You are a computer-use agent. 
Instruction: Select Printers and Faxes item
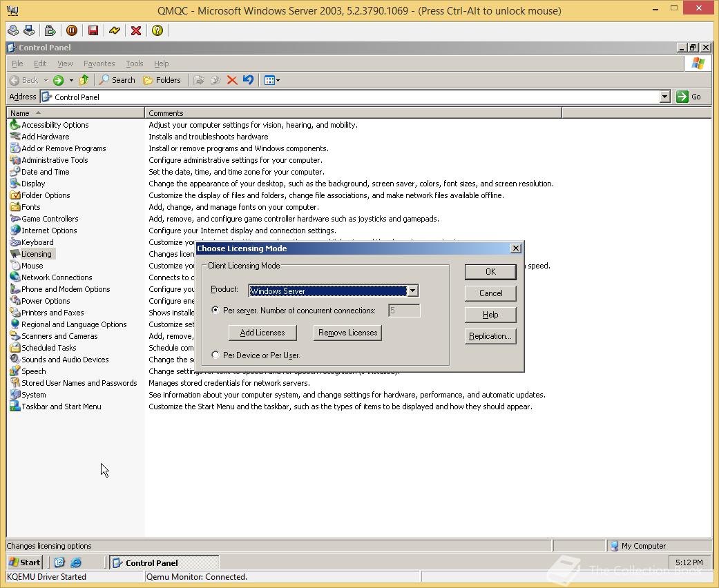coord(47,313)
